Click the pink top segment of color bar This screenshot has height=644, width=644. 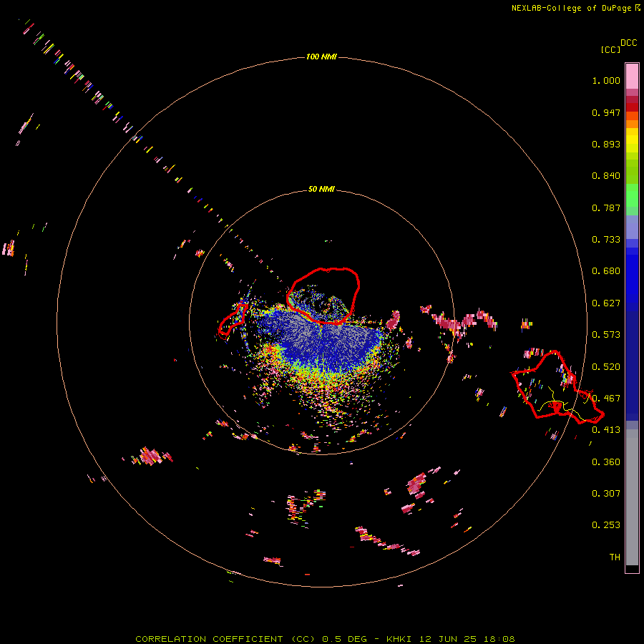(632, 77)
